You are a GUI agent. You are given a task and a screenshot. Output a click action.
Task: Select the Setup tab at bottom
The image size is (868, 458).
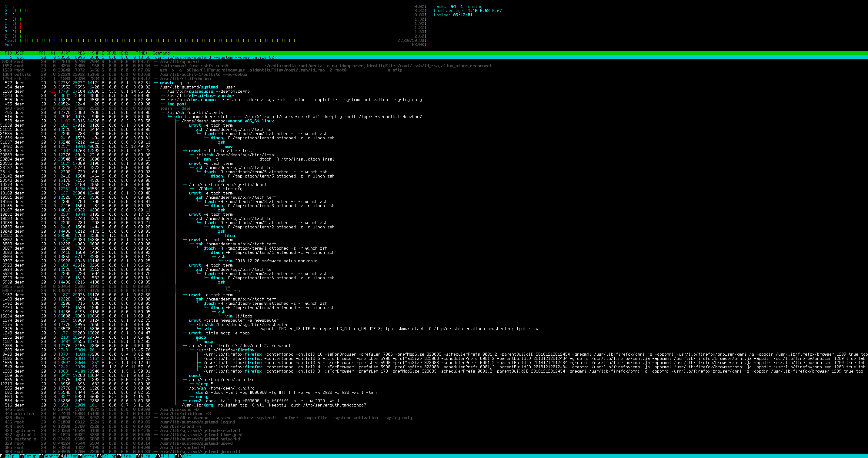tap(31, 456)
